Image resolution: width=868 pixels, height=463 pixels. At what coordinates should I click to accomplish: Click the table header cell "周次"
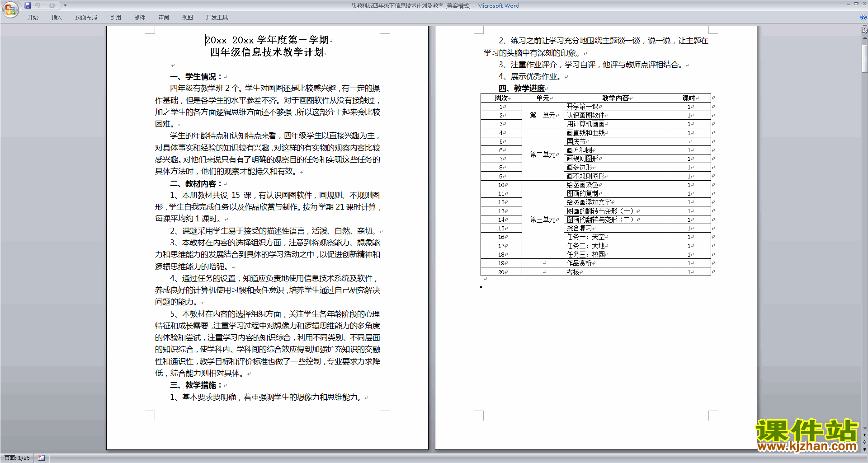pos(501,98)
